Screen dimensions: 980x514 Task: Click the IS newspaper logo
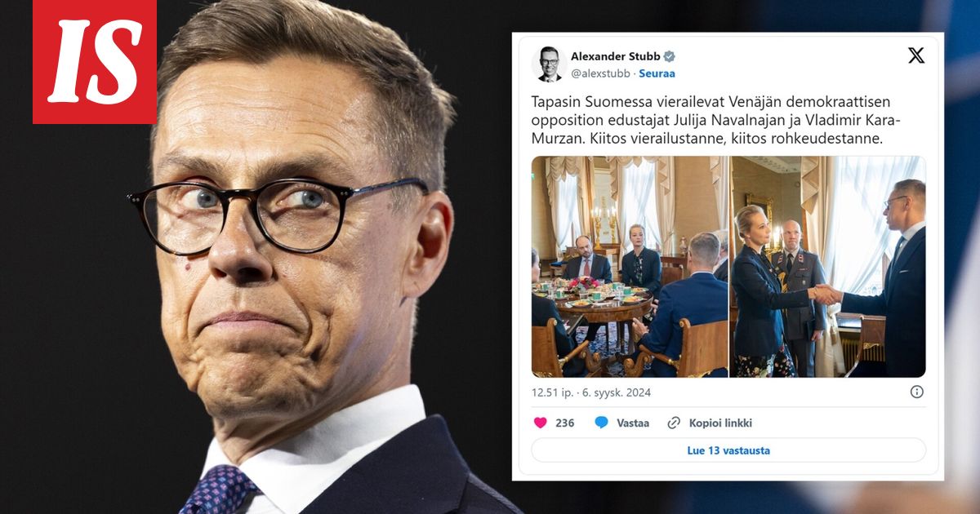[94, 61]
